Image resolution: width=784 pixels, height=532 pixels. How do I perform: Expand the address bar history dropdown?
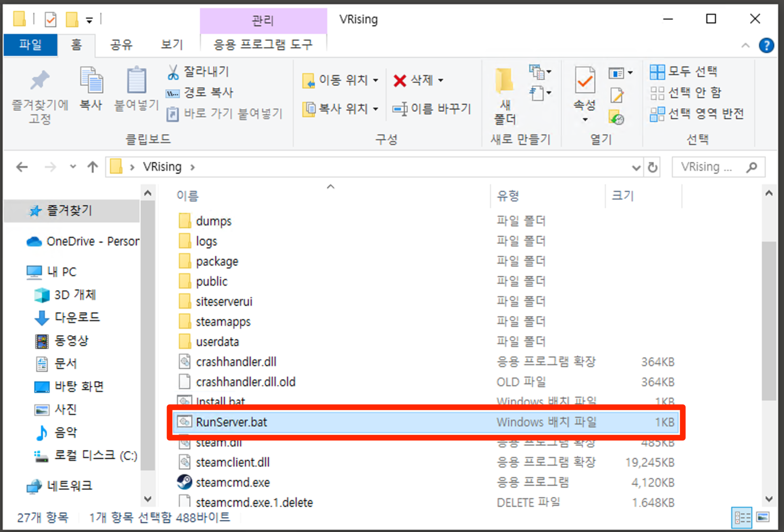636,167
